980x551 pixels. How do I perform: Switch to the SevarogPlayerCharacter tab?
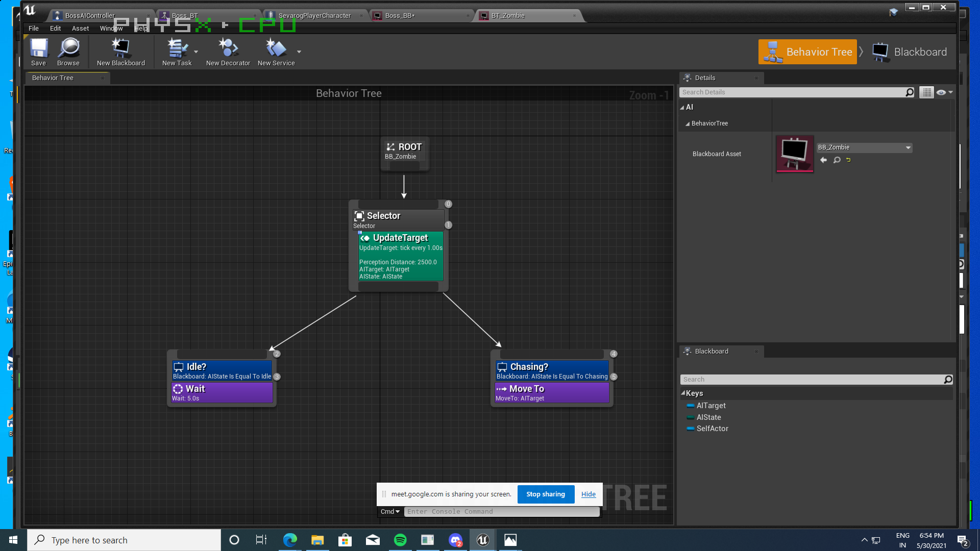coord(314,15)
